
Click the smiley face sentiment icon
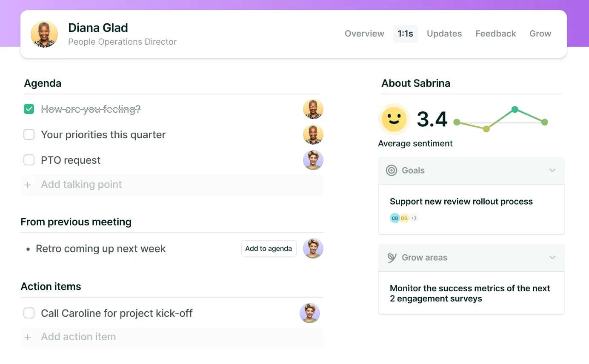(394, 119)
